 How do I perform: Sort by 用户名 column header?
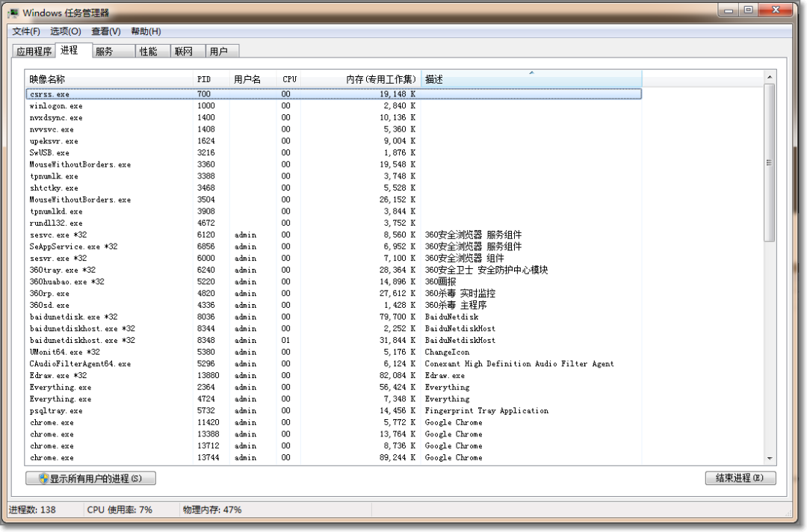pos(253,79)
